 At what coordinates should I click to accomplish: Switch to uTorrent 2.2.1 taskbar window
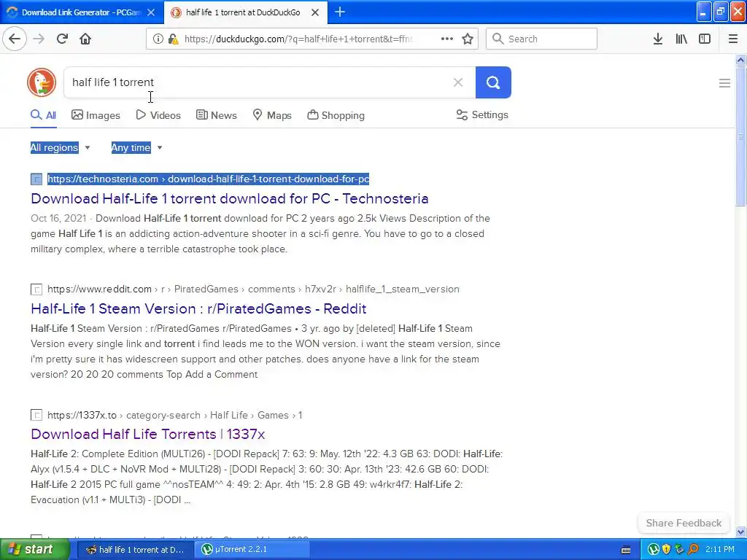point(252,550)
